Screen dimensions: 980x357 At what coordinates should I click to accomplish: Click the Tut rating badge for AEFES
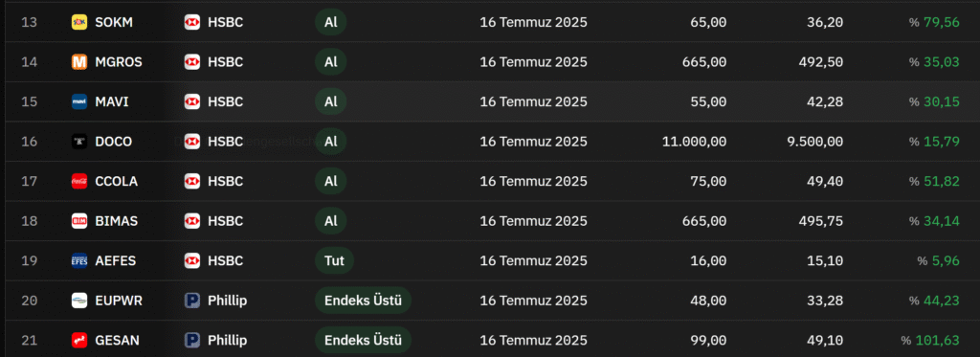[334, 260]
